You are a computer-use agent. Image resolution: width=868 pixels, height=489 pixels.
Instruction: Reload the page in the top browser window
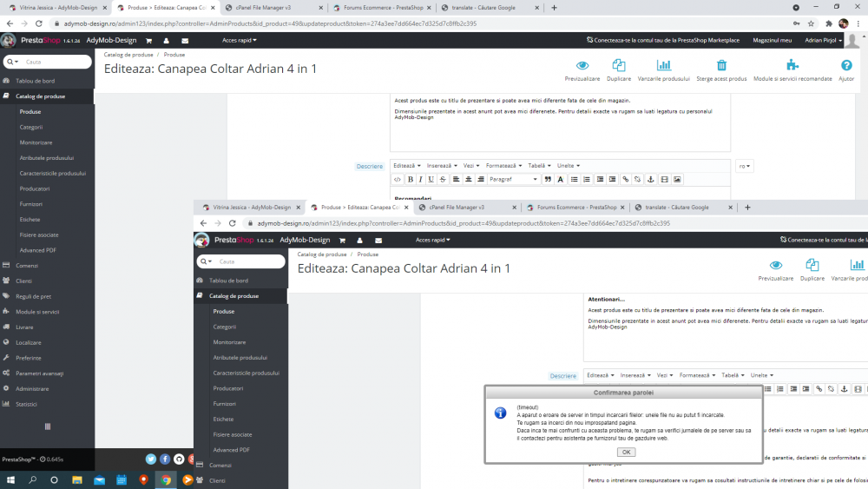click(x=39, y=23)
